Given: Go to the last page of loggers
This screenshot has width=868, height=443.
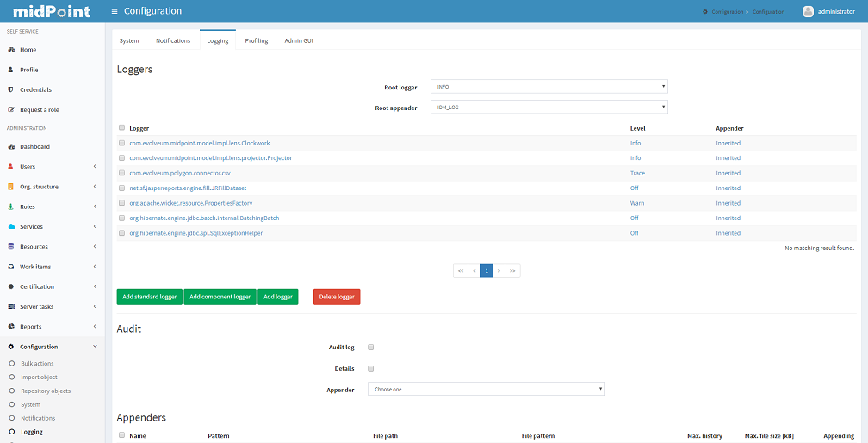Looking at the screenshot, I should click(x=513, y=271).
